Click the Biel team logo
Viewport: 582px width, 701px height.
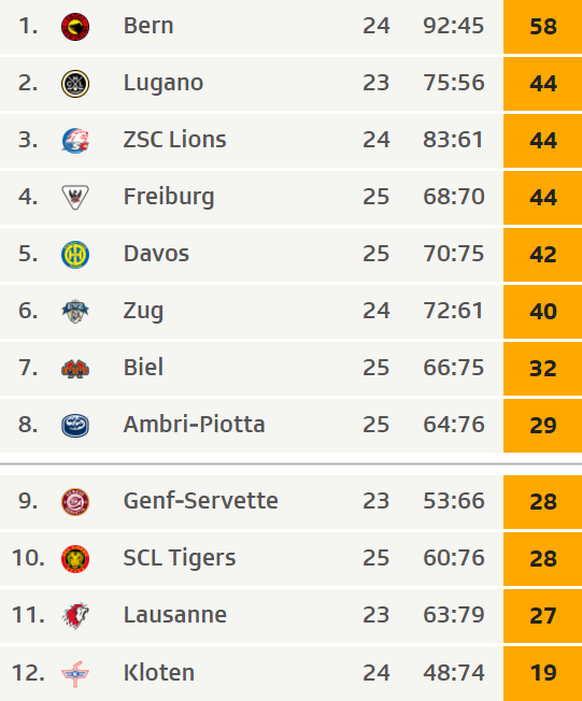click(x=75, y=369)
